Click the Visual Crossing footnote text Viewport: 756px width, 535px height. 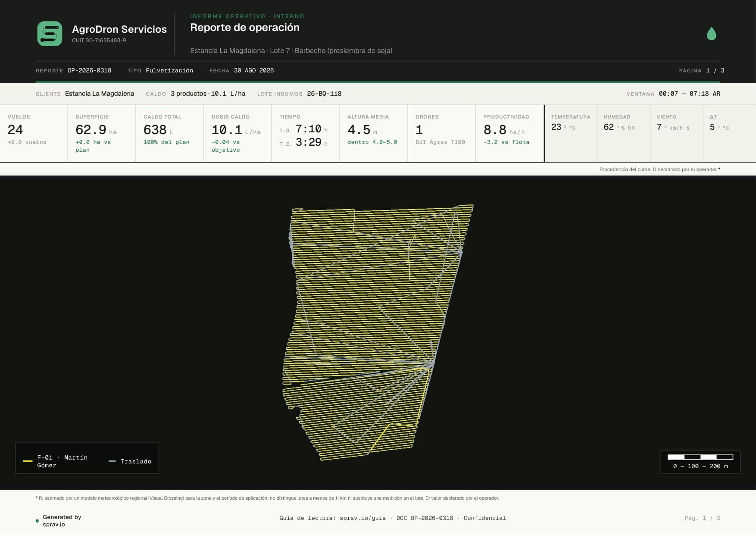point(267,498)
